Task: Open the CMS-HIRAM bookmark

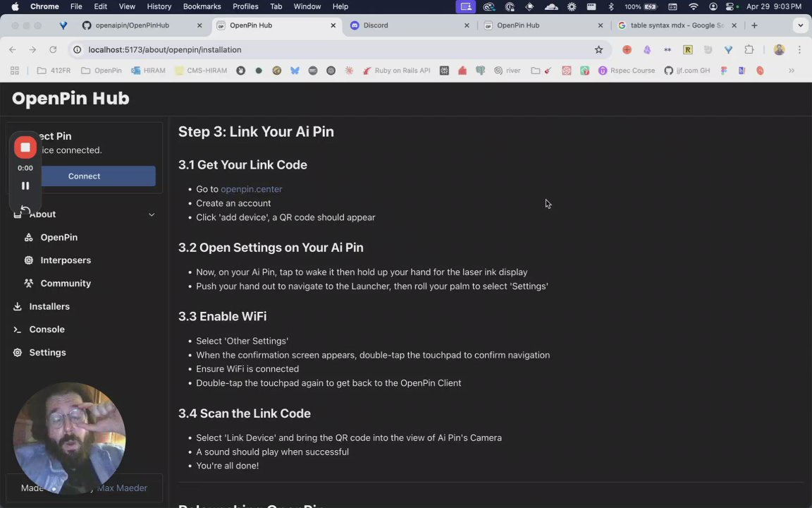Action: pyautogui.click(x=201, y=71)
